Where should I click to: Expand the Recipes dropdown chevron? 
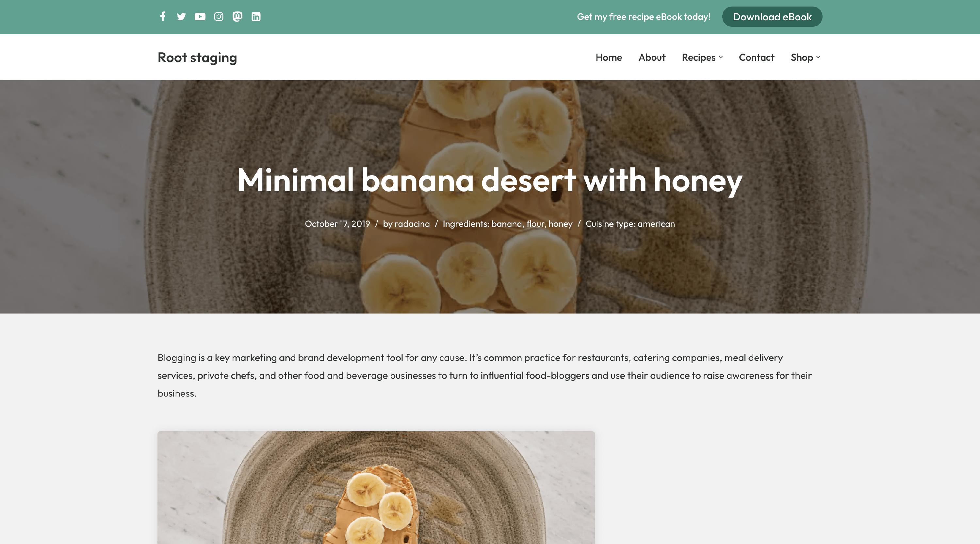click(721, 57)
